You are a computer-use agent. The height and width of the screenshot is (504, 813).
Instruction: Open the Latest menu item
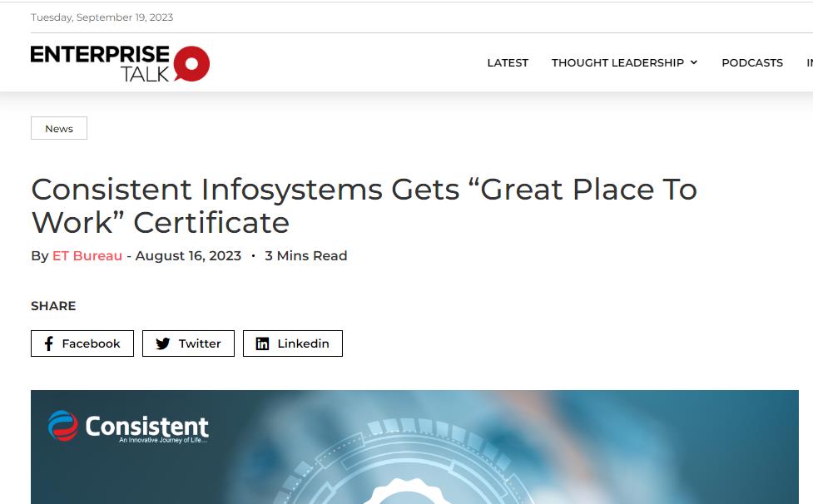pos(508,62)
